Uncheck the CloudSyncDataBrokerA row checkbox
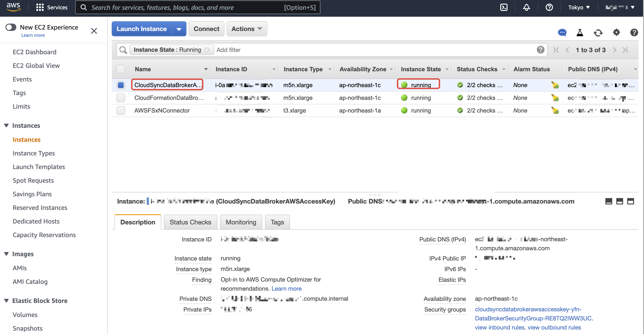Image resolution: width=644 pixels, height=334 pixels. coord(121,85)
